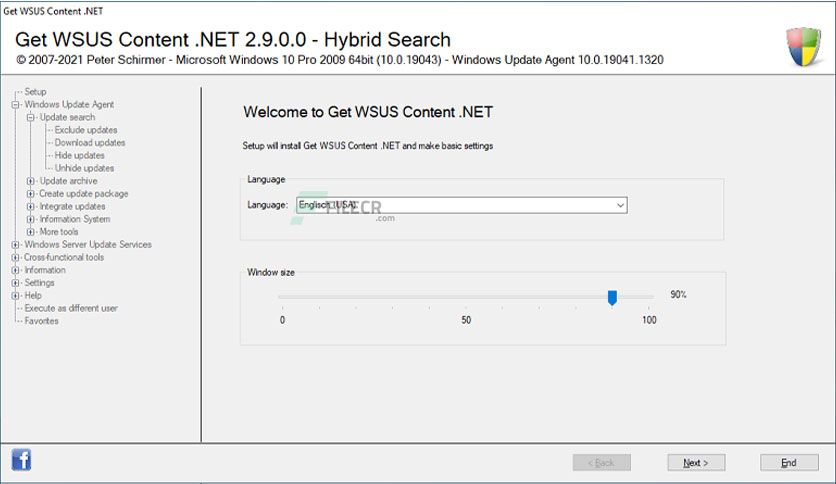Expand the More tools node

(x=30, y=232)
